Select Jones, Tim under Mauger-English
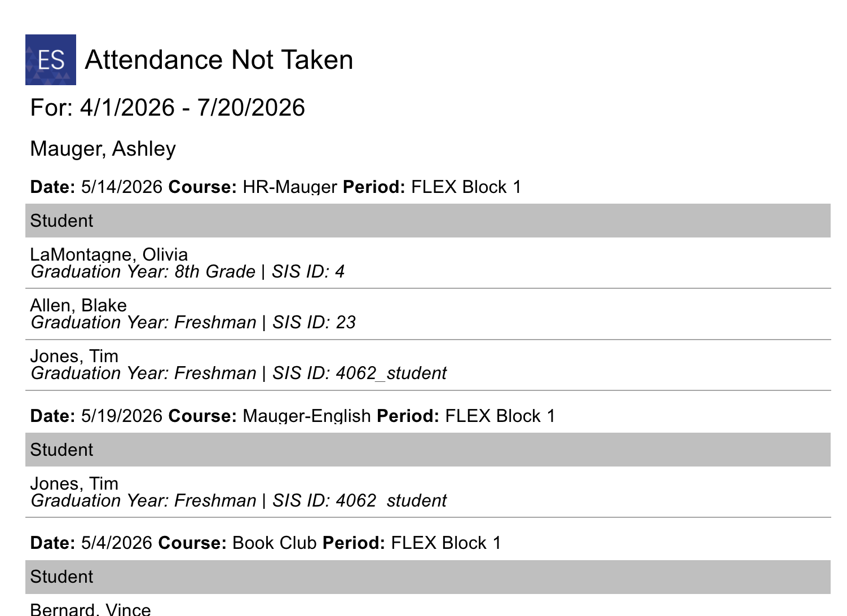847x616 pixels. pyautogui.click(x=74, y=483)
